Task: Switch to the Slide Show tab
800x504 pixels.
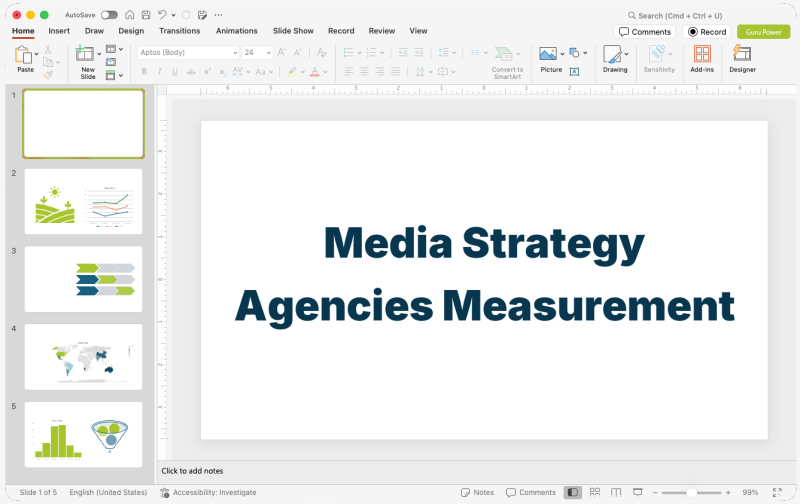Action: click(293, 31)
